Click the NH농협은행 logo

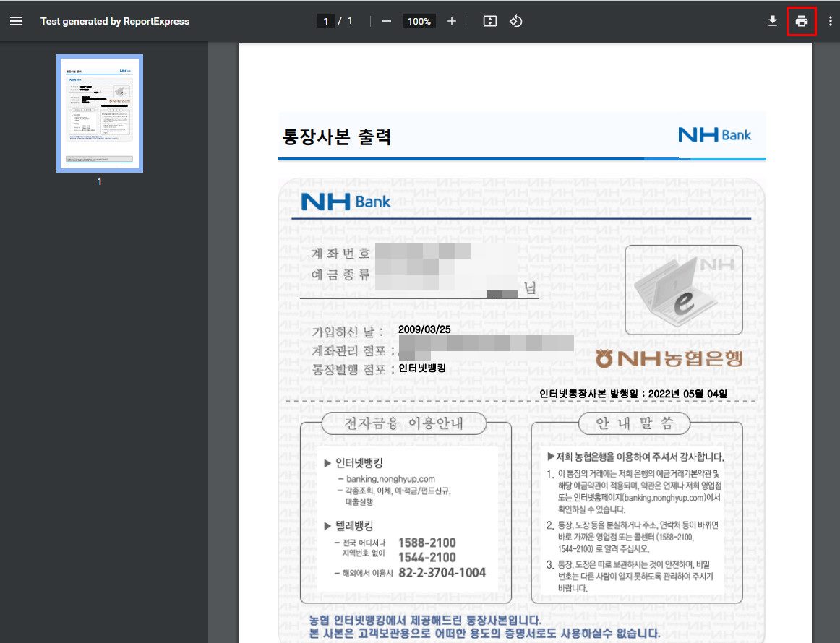tap(669, 359)
